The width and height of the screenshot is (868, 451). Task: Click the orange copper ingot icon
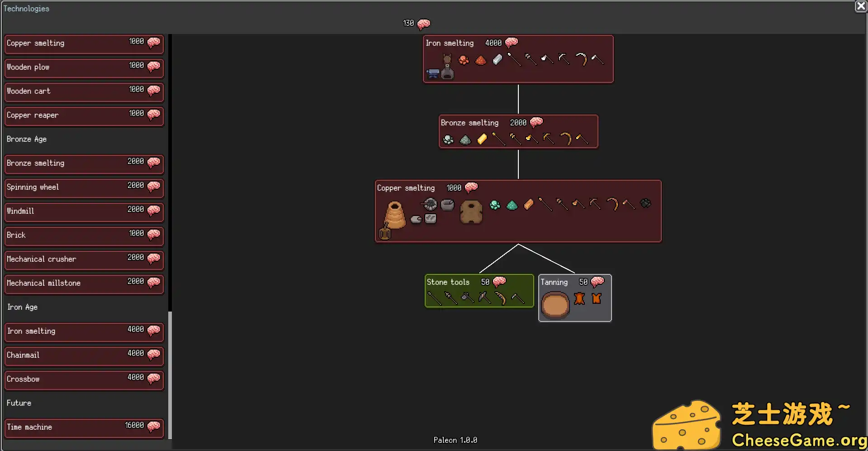pos(528,205)
